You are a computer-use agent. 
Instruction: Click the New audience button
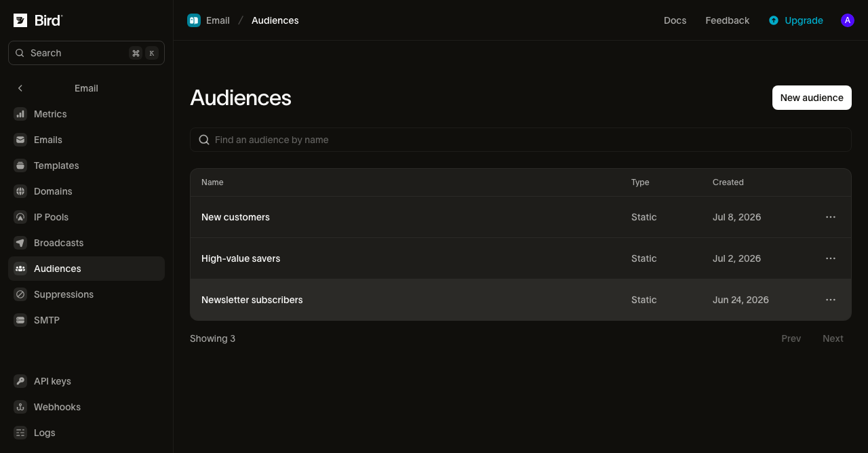(812, 98)
